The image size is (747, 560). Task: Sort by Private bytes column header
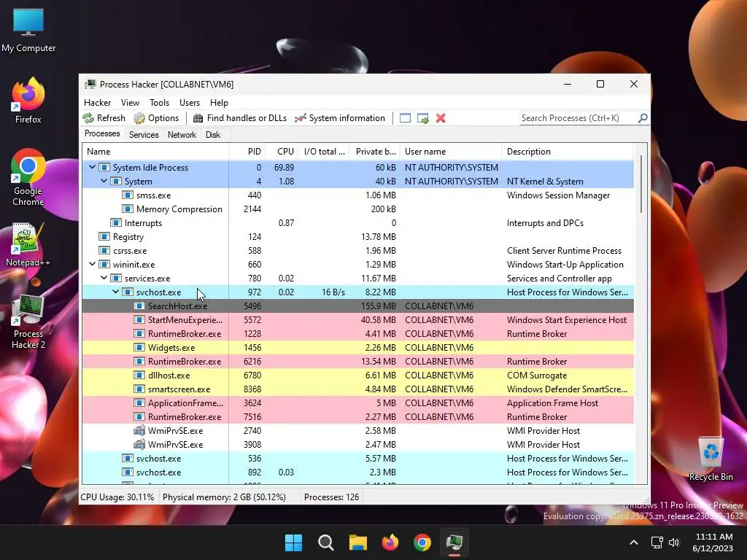(375, 152)
